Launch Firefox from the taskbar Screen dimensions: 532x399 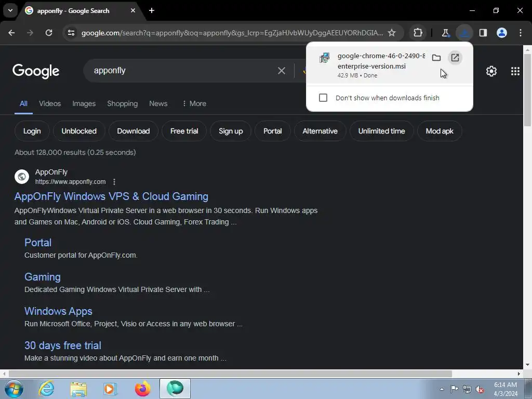[142, 389]
